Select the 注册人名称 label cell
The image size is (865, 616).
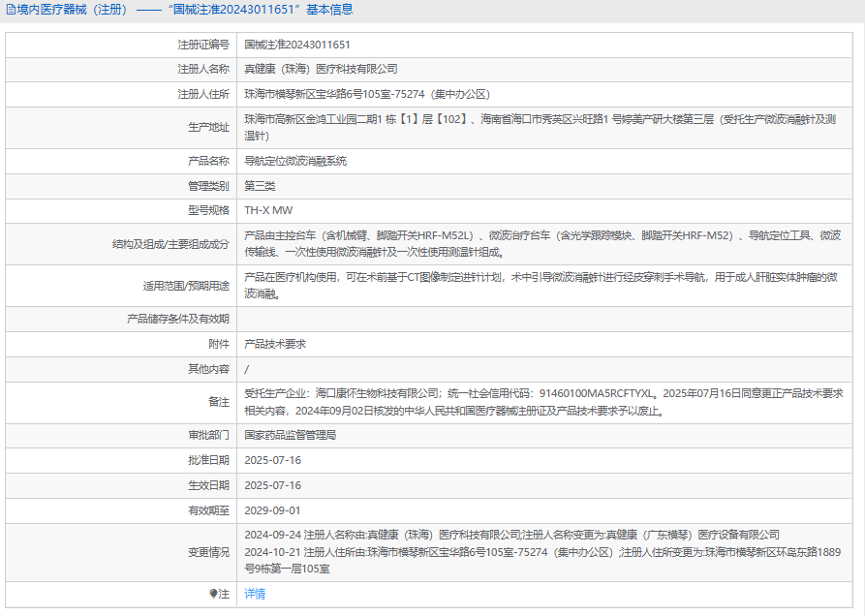click(121, 70)
